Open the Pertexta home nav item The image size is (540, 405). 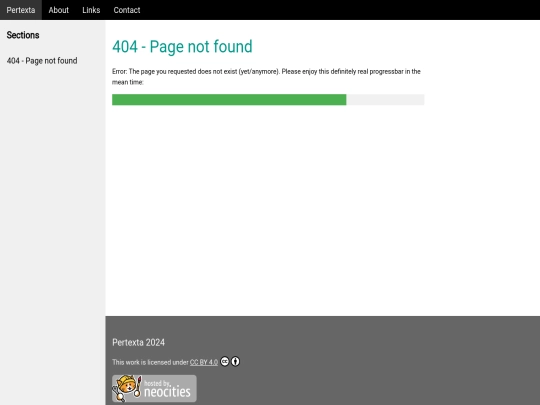[x=21, y=10]
